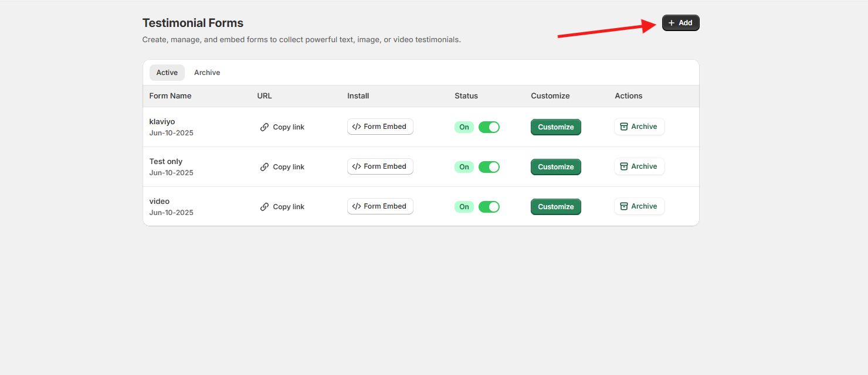
Task: Select the Active tab
Action: [x=167, y=73]
